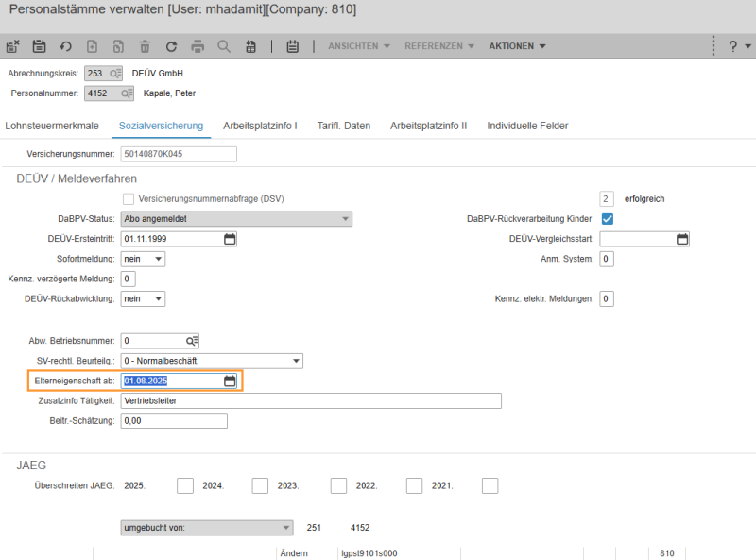
Task: Uncheck DaBPV-Rückverarbeitung Kinder checkbox
Action: coord(608,219)
